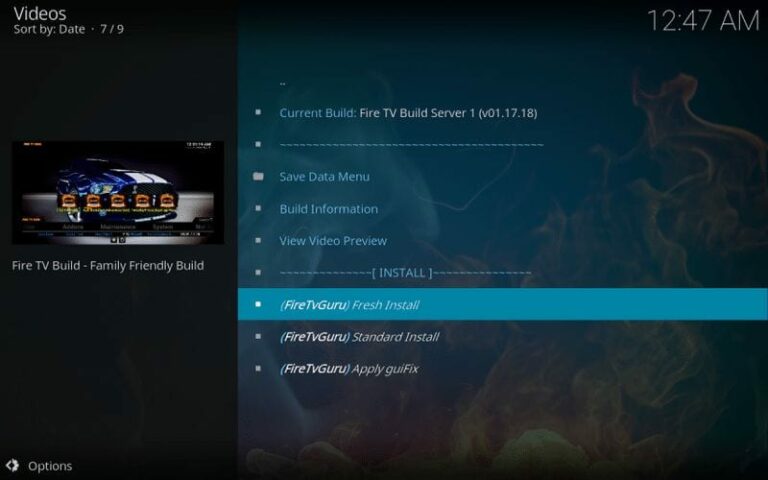Click bullet icon beside View Video Preview
This screenshot has width=768, height=480.
258,240
